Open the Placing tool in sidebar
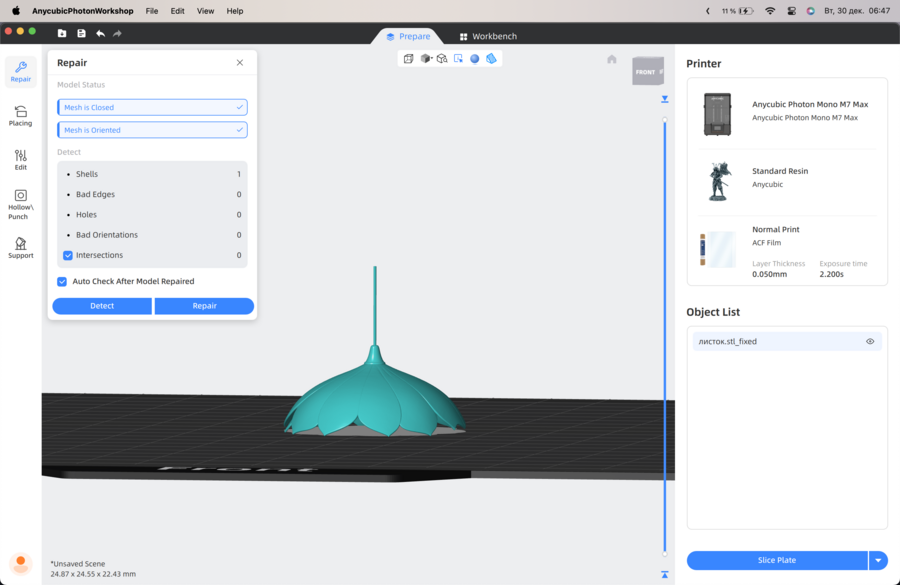The width and height of the screenshot is (900, 585). 20,116
